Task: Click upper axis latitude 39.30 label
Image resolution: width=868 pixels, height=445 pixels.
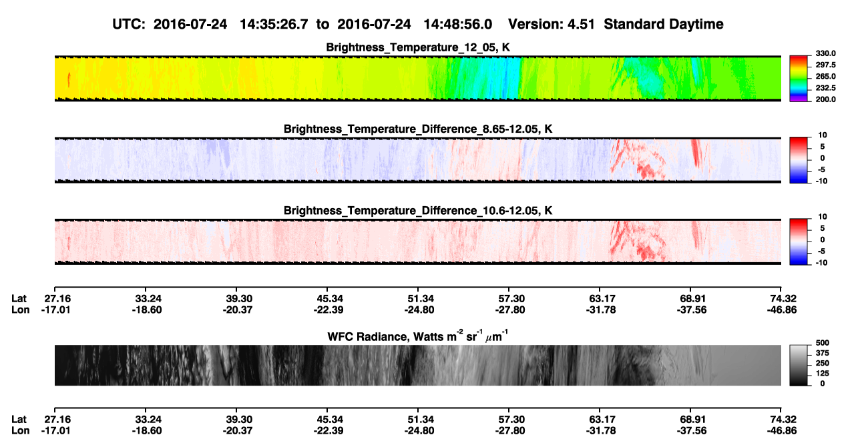Action: (x=238, y=298)
